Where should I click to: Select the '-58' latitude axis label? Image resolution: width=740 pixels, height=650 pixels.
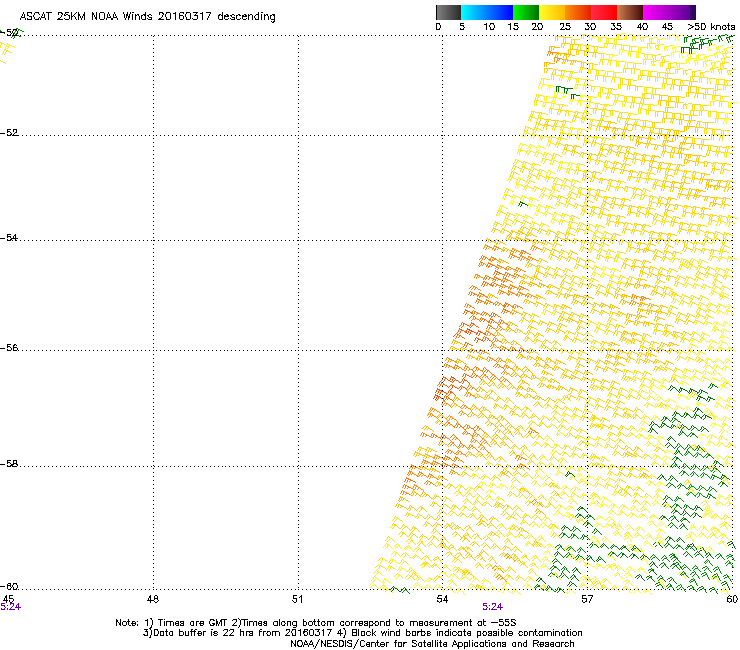pyautogui.click(x=9, y=464)
